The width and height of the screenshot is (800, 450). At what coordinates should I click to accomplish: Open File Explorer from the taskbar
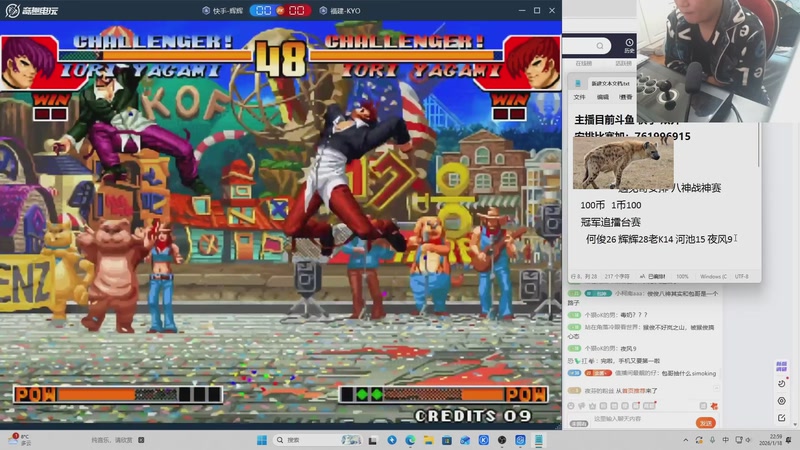429,440
